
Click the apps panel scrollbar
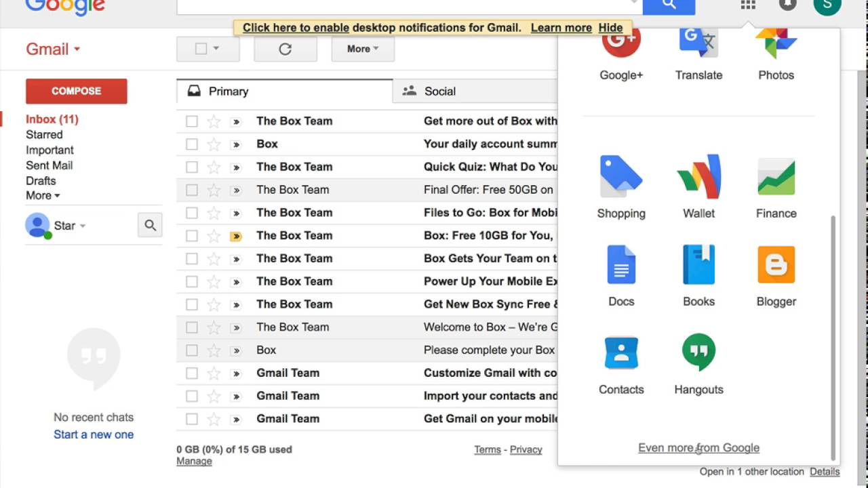click(x=833, y=338)
